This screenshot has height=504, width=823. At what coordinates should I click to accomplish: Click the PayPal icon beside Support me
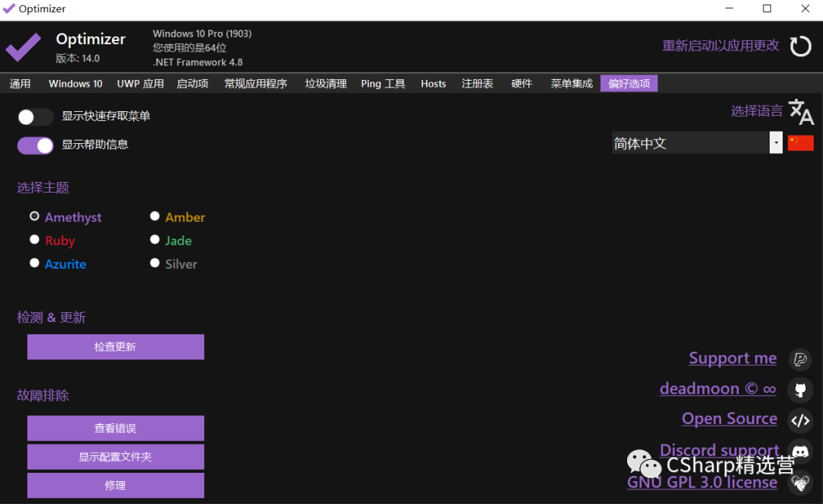[800, 359]
